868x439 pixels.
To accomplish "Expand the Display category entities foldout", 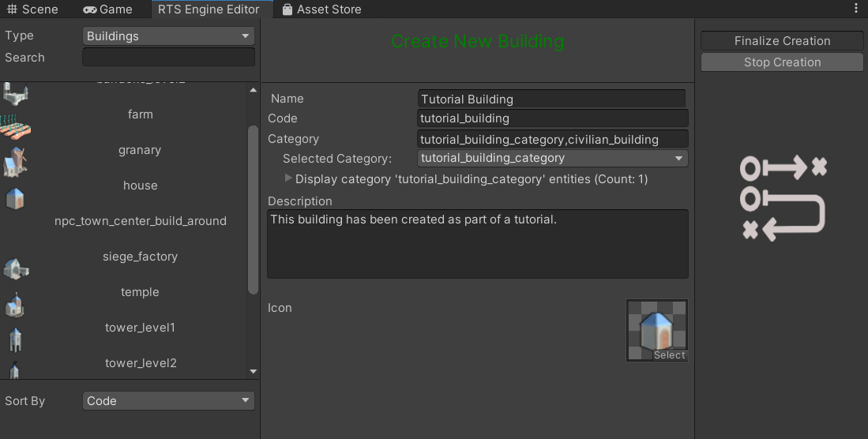I will tap(288, 179).
